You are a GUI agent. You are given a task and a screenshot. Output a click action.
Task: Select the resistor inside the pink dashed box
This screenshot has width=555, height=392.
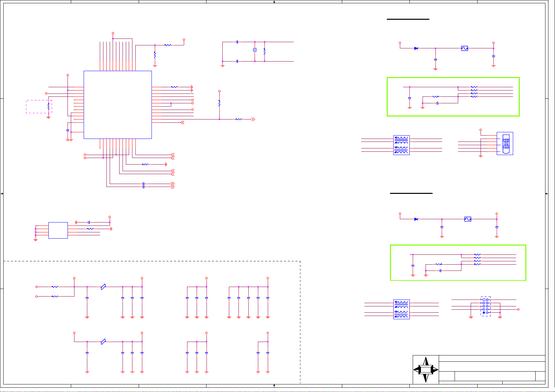click(48, 106)
